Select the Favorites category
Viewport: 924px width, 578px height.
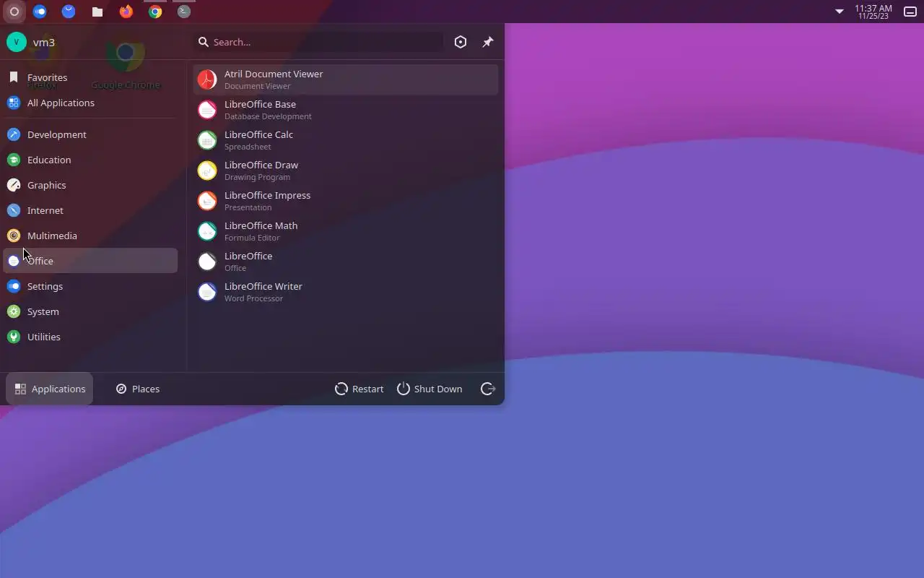tap(90, 77)
